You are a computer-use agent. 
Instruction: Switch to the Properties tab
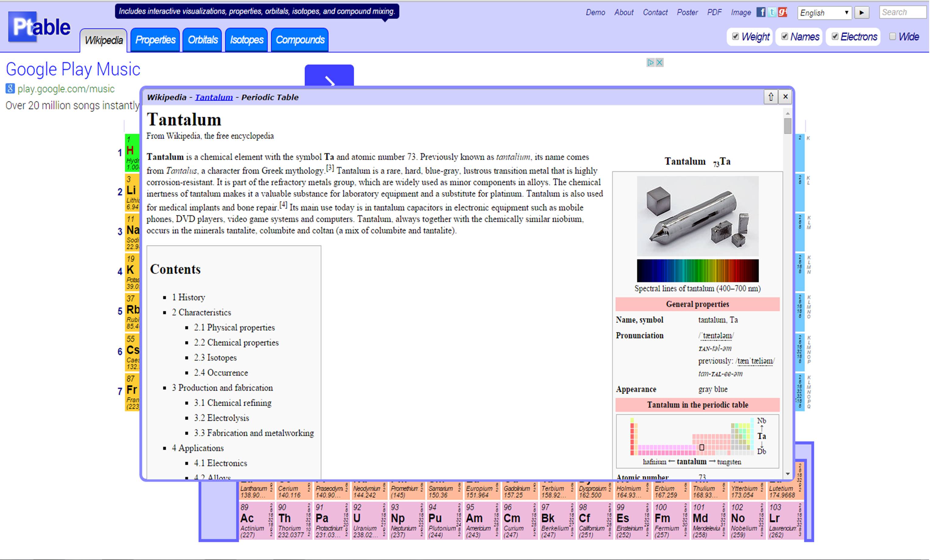155,40
